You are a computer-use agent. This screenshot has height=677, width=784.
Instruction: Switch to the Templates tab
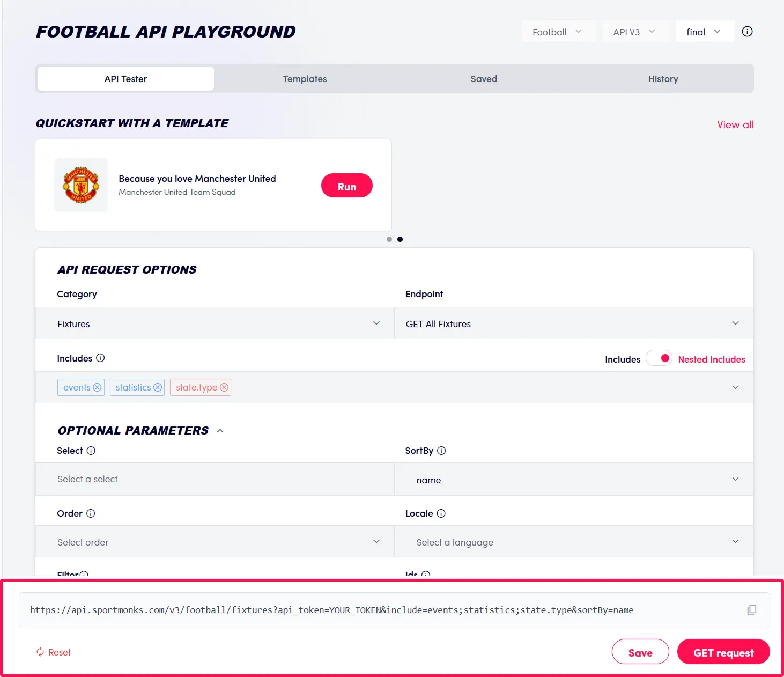point(305,78)
